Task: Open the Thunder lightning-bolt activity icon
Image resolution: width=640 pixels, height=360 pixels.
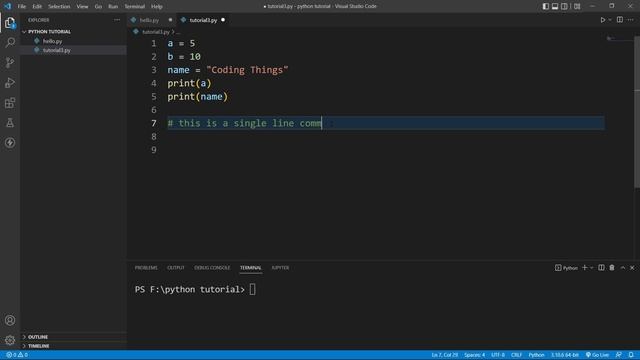Action: [x=10, y=142]
